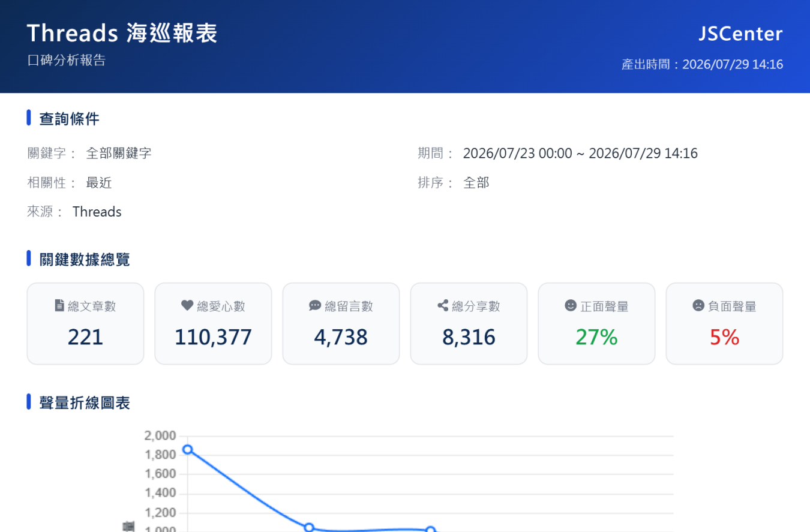Screen dimensions: 810x532
Task: Click the share icon beside 總分享數
Action: point(443,306)
